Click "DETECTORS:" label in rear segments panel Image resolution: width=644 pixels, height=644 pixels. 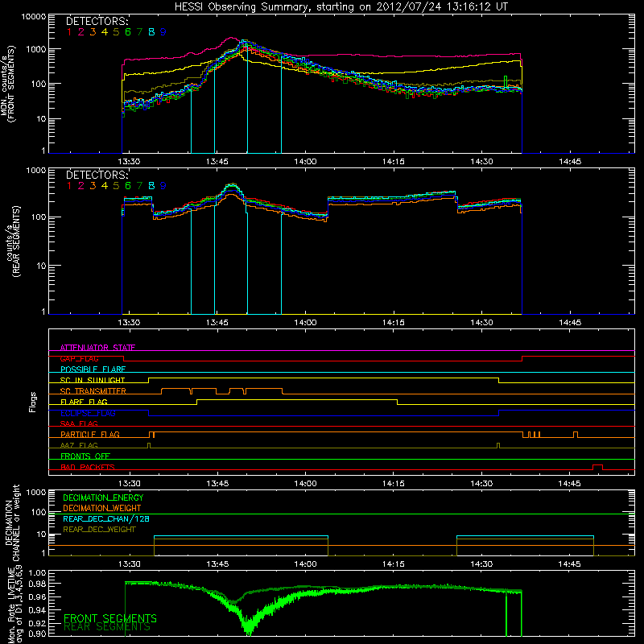click(x=97, y=175)
